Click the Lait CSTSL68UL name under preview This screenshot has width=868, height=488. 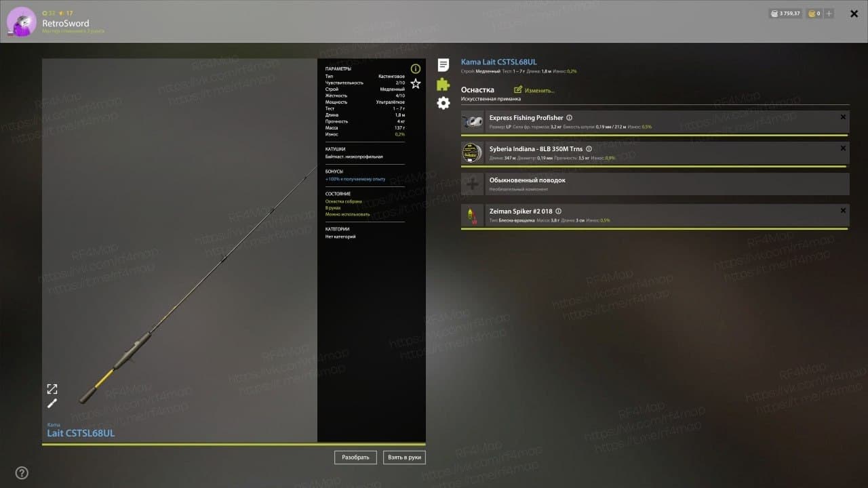click(x=81, y=433)
